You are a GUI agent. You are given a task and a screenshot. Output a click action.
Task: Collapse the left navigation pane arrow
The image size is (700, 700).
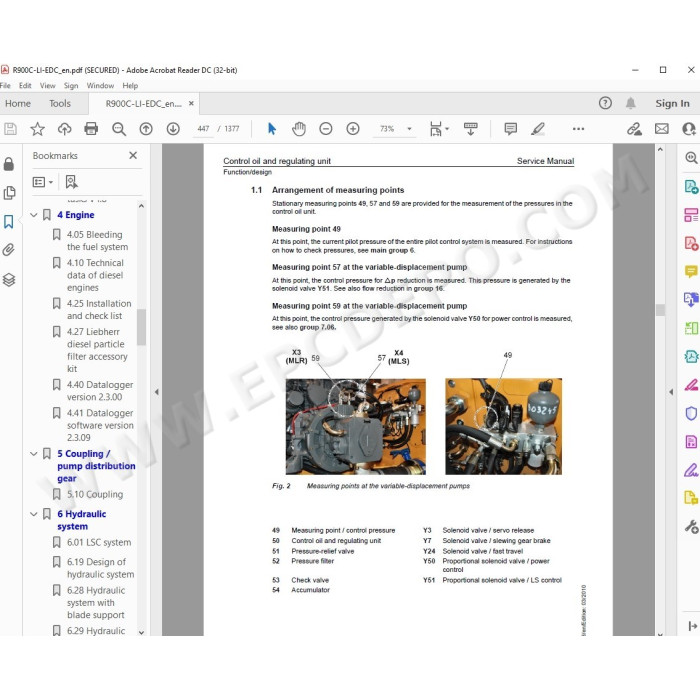pos(157,392)
